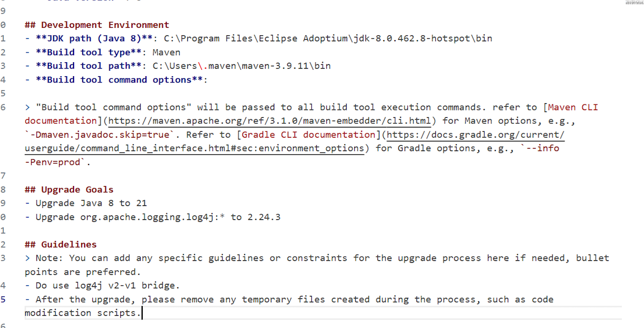Click the Do use log4j v2-v1 bridge line
This screenshot has width=644, height=328.
107,286
